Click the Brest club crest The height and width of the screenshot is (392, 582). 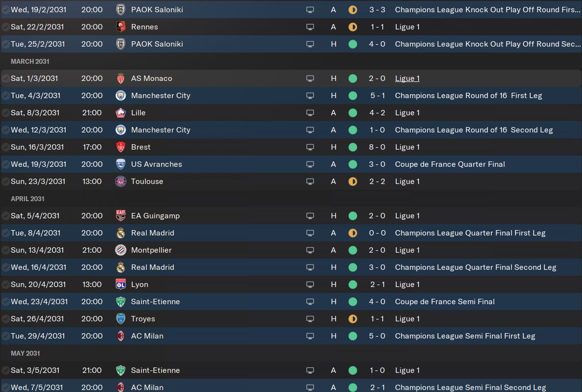pos(121,147)
